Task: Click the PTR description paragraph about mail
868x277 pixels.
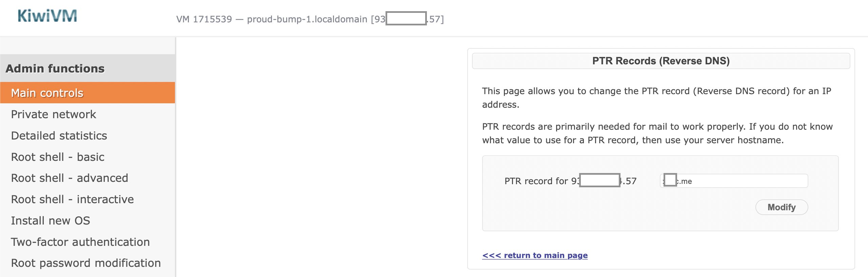Action: [657, 133]
